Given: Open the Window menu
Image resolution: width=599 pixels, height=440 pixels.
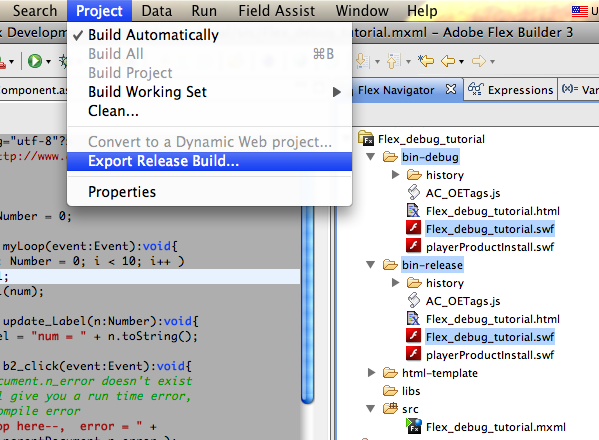Looking at the screenshot, I should tap(362, 11).
